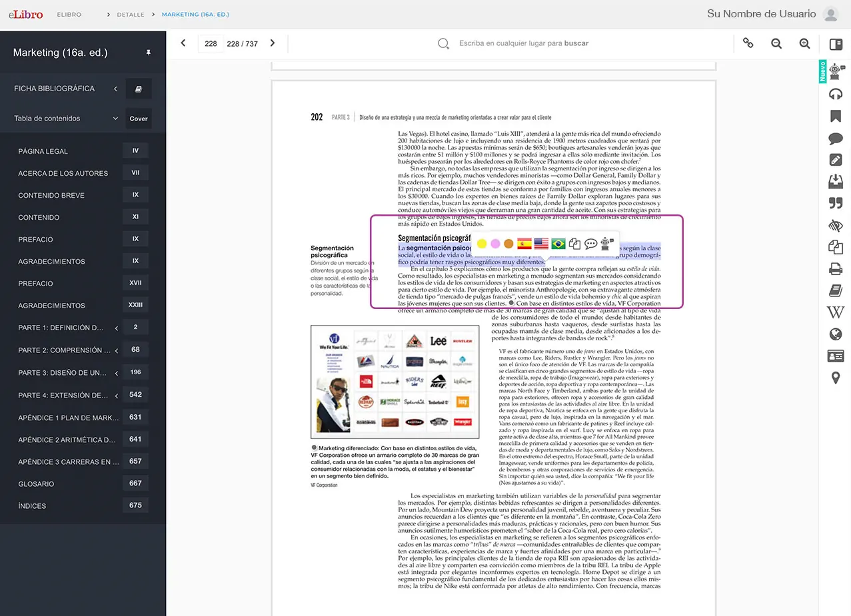Add a bookmark using the bookmark icon
This screenshot has height=616, width=851.
tap(835, 117)
